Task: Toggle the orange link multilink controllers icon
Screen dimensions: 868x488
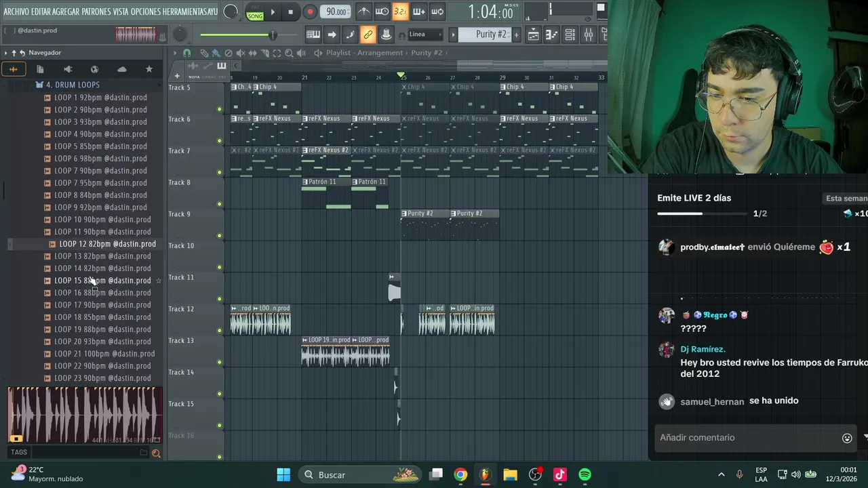Action: tap(368, 35)
